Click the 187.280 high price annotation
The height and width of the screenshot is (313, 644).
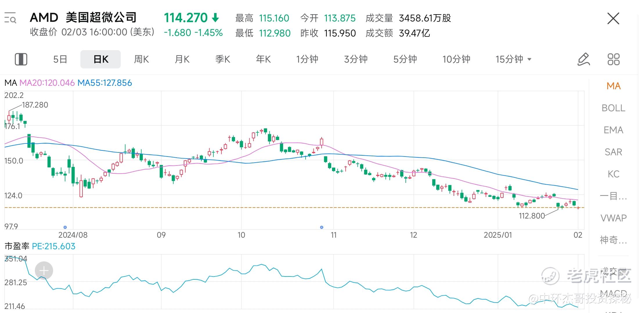(35, 105)
